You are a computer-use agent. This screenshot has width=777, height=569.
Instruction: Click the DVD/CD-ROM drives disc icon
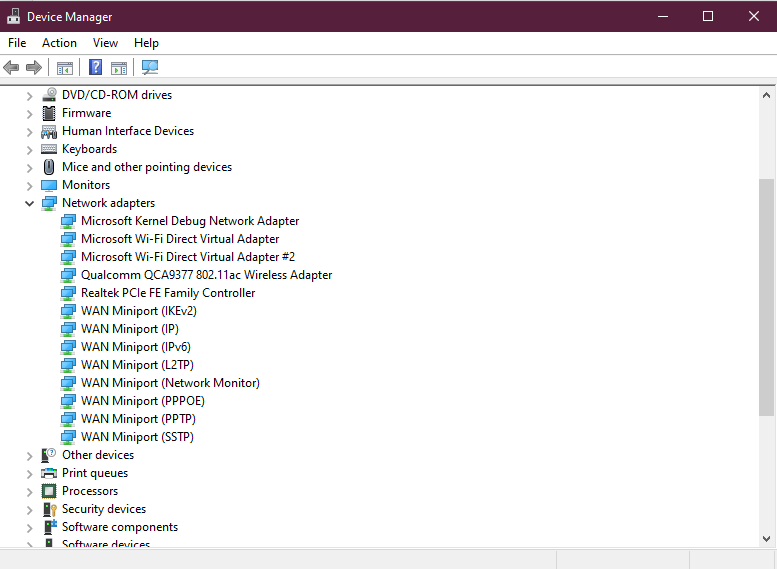pos(49,95)
